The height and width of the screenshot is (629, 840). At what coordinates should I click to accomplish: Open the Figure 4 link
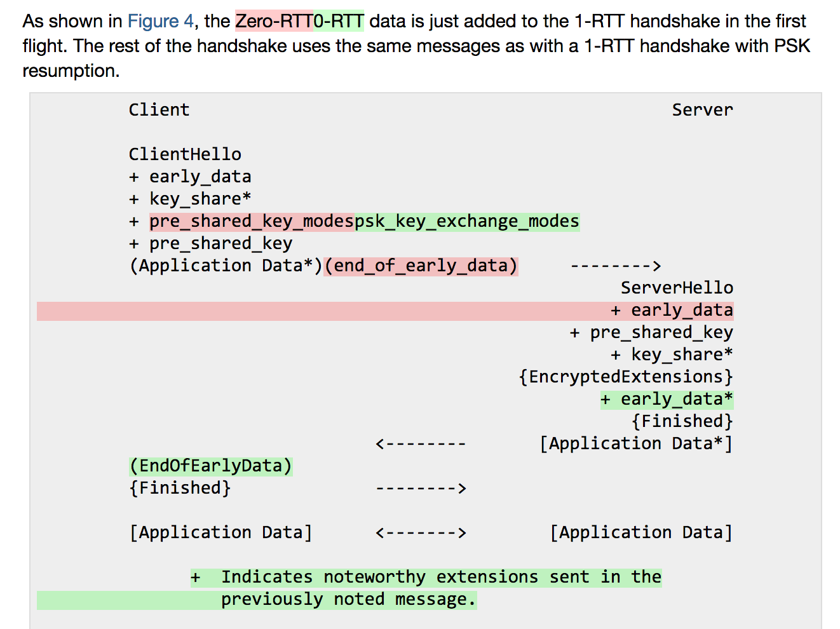[x=160, y=21]
